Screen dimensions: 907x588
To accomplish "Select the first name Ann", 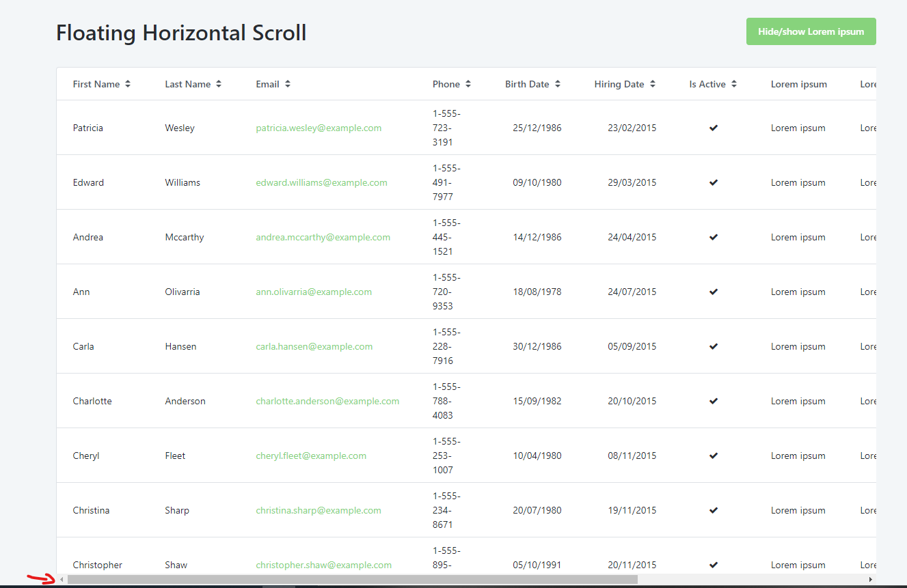I will point(81,292).
